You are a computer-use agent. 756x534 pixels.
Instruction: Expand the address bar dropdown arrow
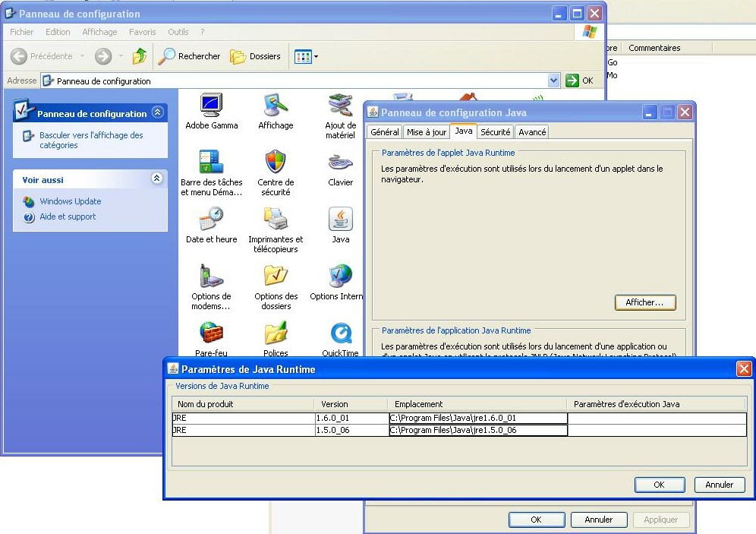tap(553, 81)
